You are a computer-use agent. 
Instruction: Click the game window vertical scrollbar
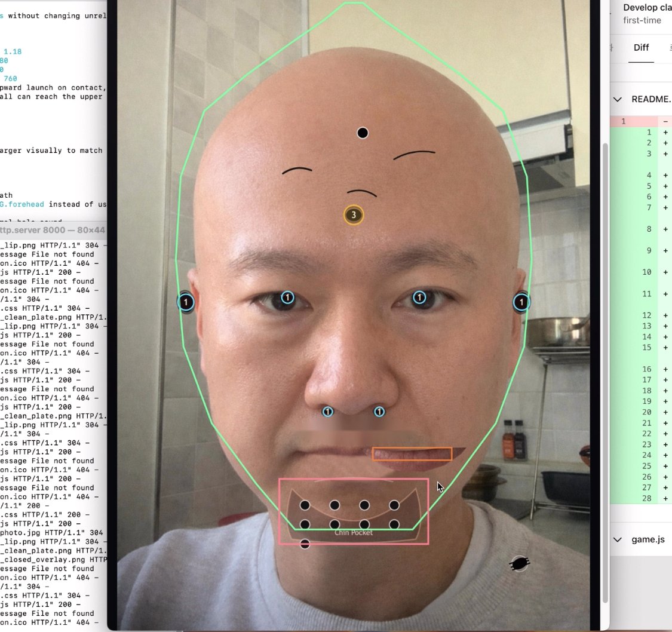[605, 373]
